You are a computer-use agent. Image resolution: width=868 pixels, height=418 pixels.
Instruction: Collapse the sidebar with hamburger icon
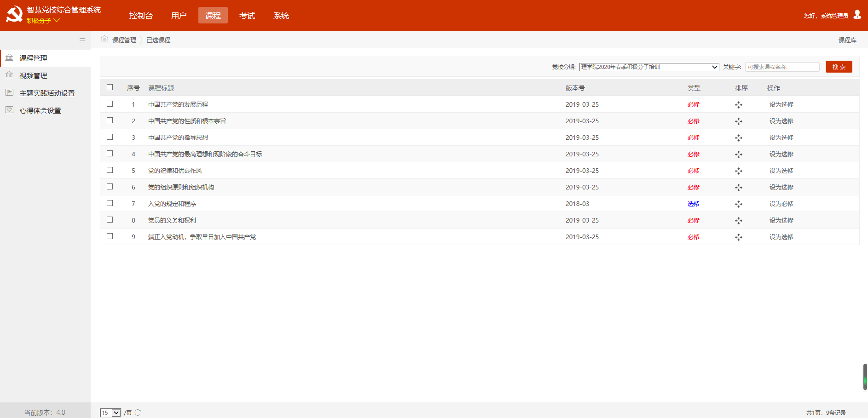pos(82,40)
